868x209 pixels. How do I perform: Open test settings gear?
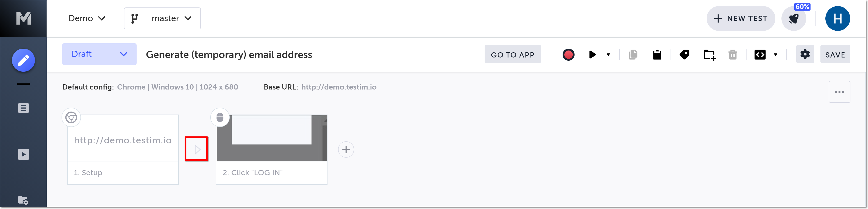pos(805,54)
